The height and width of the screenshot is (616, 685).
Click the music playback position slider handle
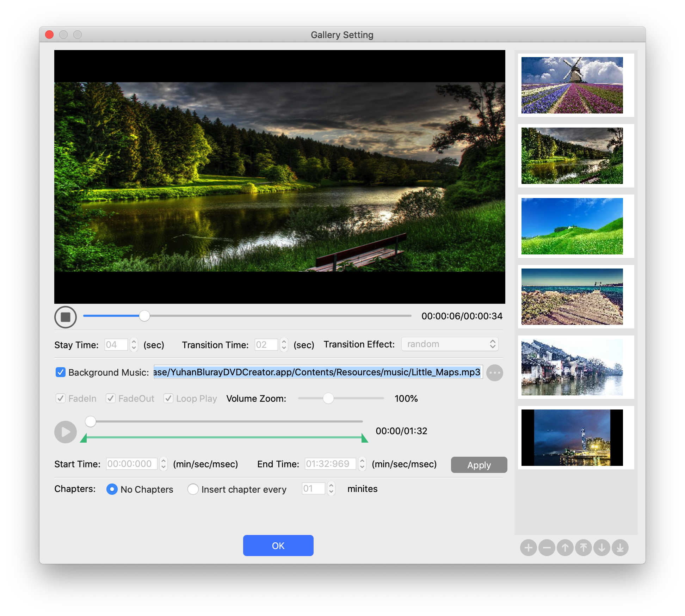click(x=91, y=421)
